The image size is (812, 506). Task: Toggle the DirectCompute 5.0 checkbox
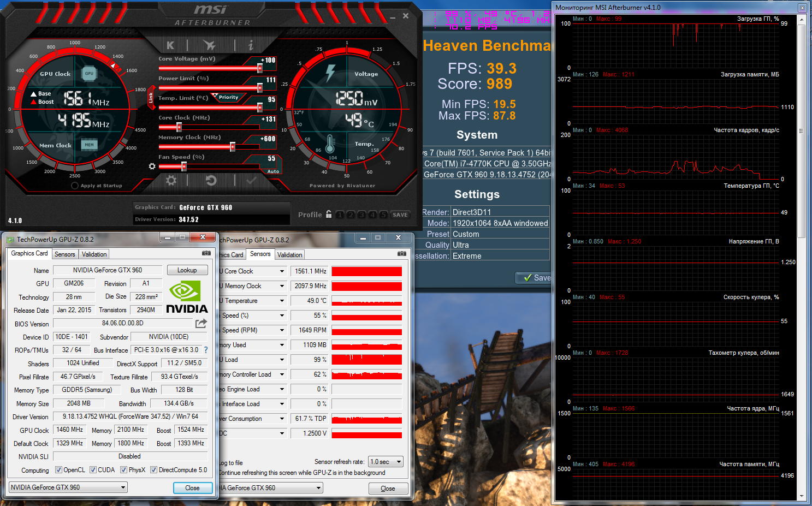coord(153,469)
